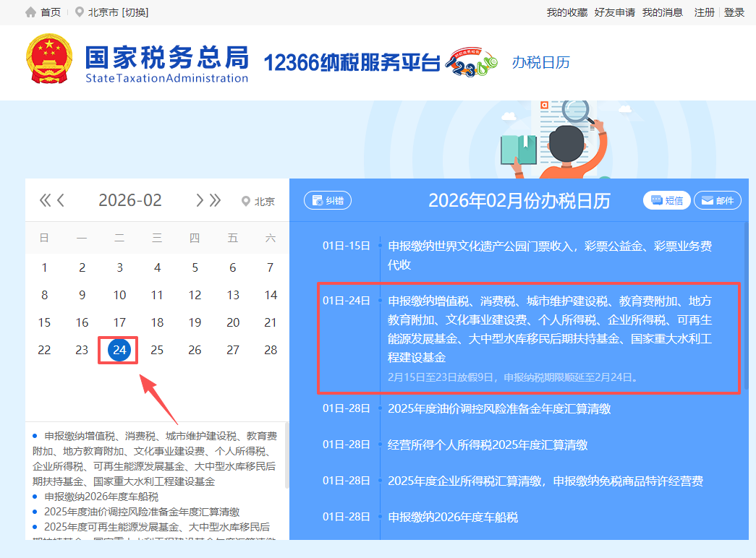Screen dimensions: 756x558
Task: Switch city via [切换] link
Action: (135, 12)
